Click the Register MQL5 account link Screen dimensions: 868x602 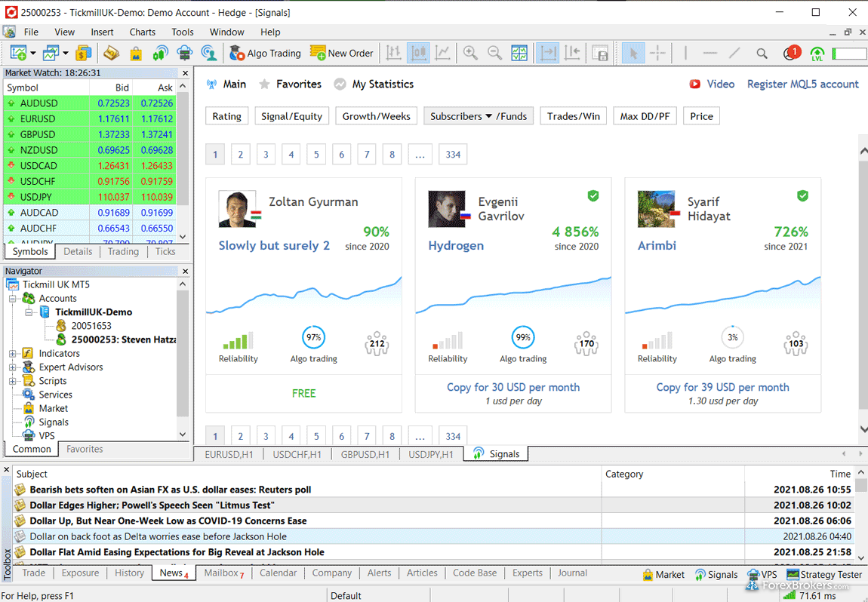point(802,84)
